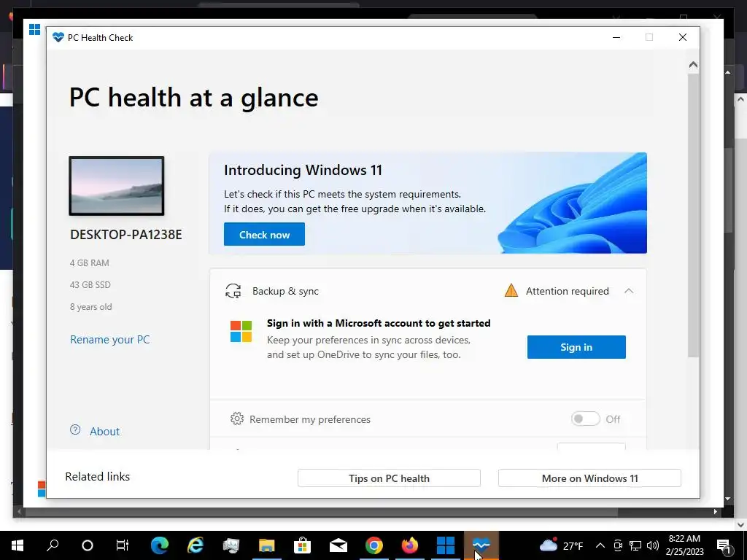
Task: Open taskbar search magnifier
Action: pyautogui.click(x=53, y=545)
